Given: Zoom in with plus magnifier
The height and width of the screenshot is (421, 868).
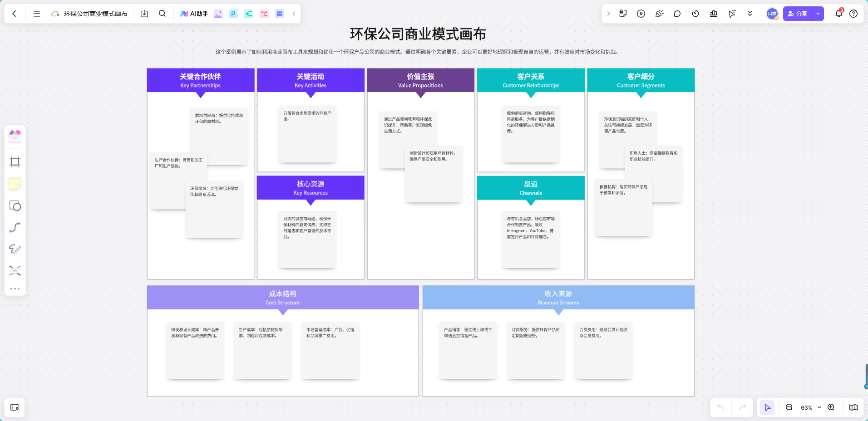Looking at the screenshot, I should [x=831, y=407].
